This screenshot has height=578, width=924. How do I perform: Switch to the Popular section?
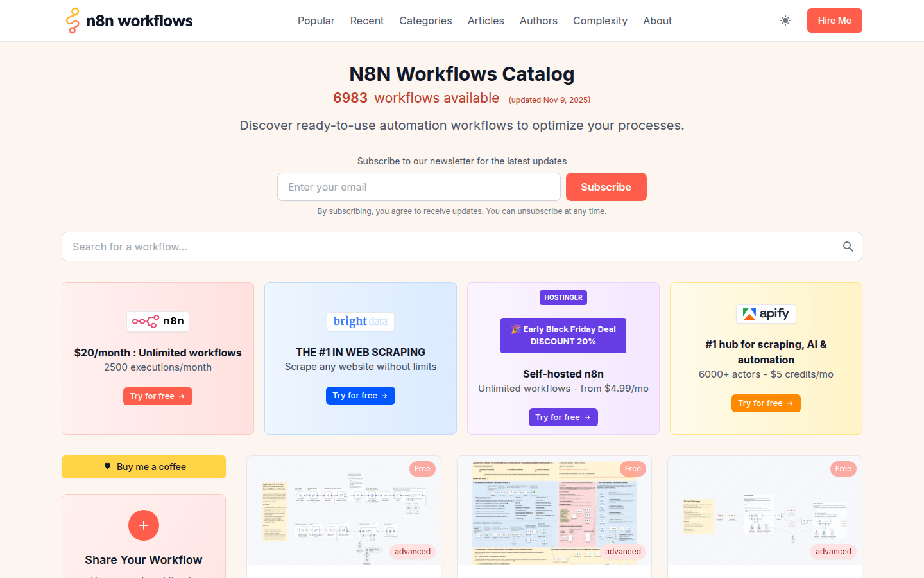tap(316, 21)
